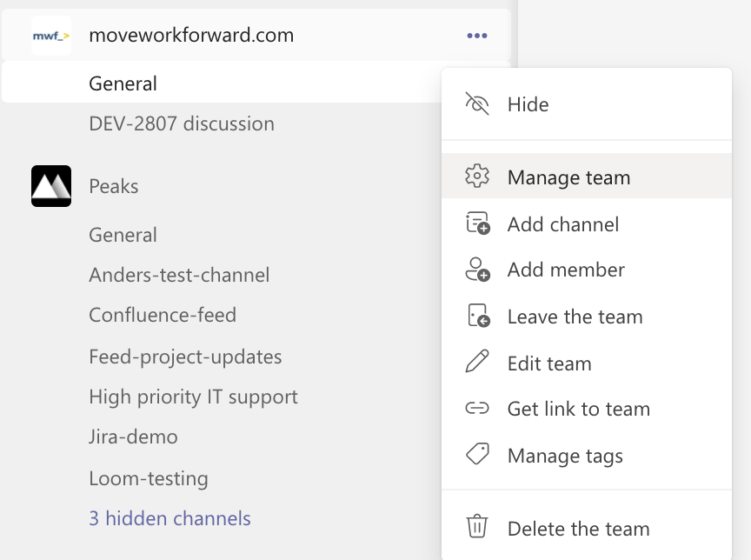Click the Leave the team icon
The width and height of the screenshot is (751, 560).
[477, 317]
